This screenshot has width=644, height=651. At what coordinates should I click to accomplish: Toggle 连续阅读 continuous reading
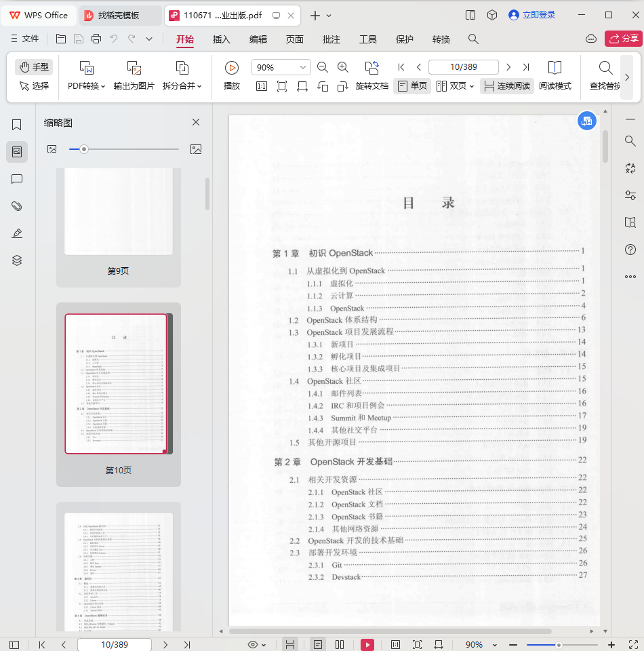tap(506, 86)
